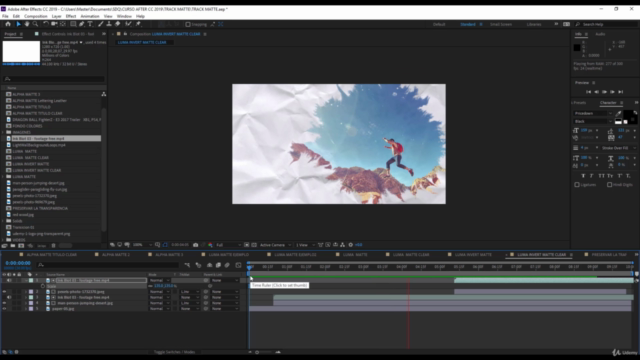
Task: Open the Animation menu
Action: pos(90,16)
